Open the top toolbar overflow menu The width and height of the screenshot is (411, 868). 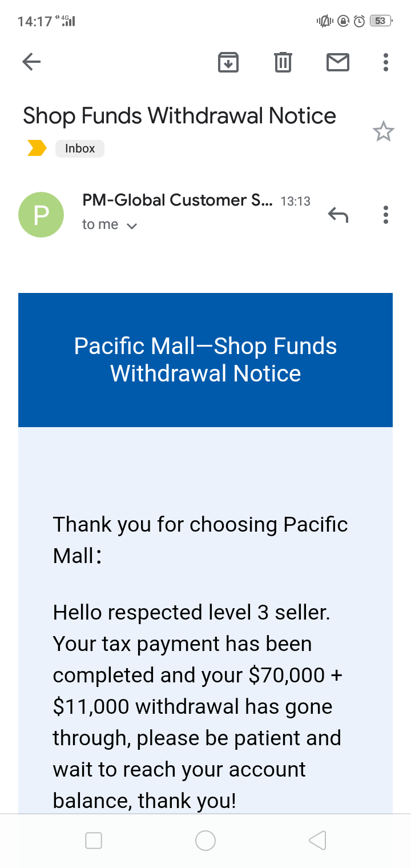coord(386,62)
